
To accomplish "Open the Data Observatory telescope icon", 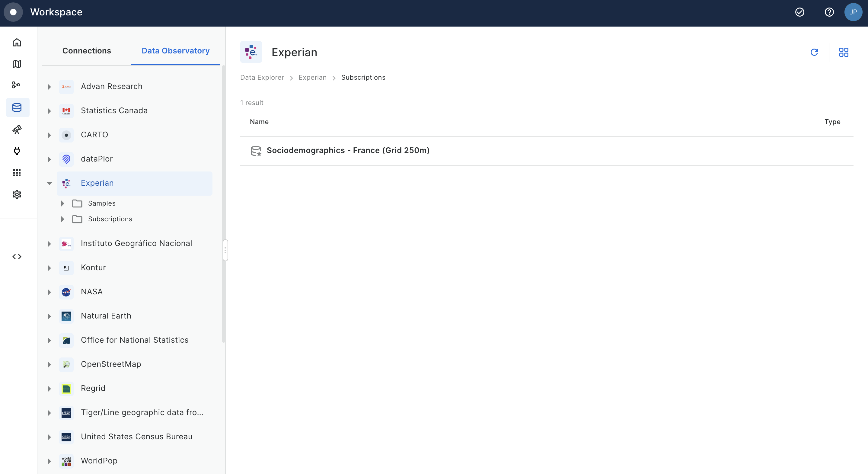I will click(17, 130).
